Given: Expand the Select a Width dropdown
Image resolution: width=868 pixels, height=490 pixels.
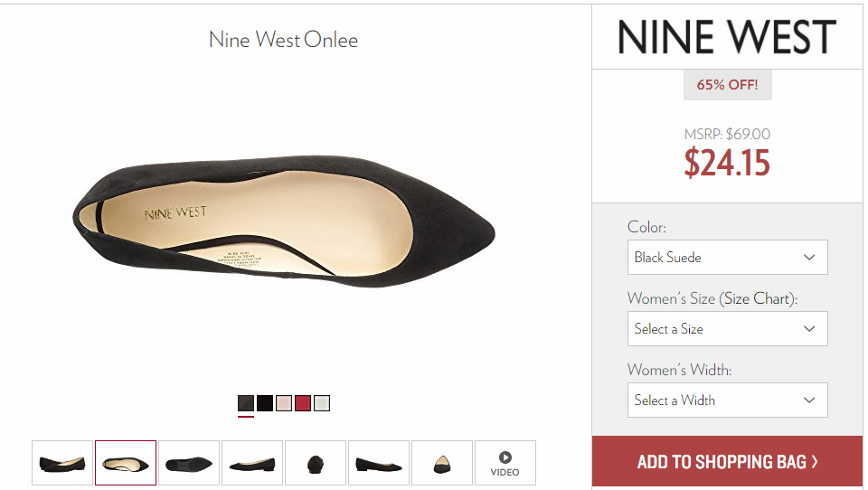Looking at the screenshot, I should (727, 400).
